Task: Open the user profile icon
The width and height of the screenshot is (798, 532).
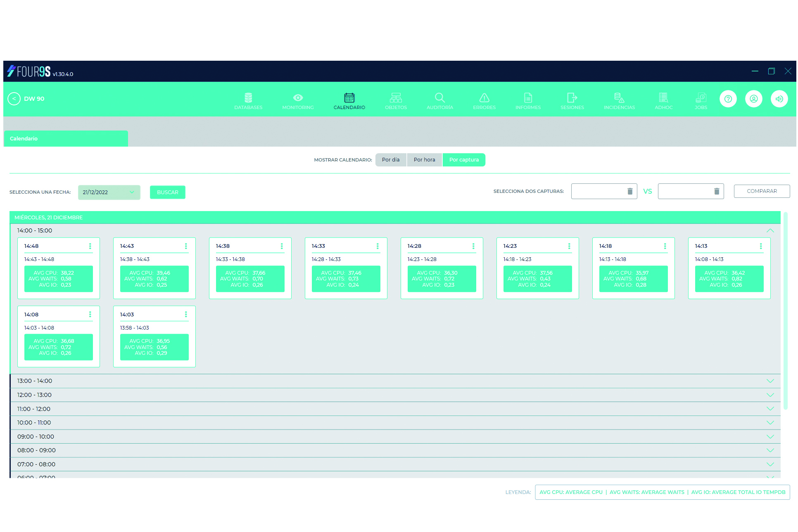Action: coord(754,99)
